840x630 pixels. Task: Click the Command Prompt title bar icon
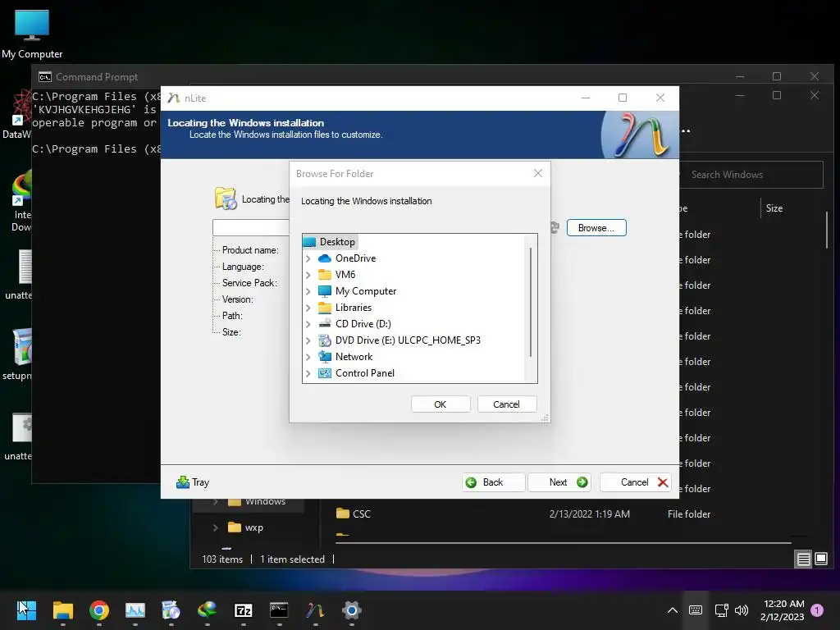(x=45, y=76)
